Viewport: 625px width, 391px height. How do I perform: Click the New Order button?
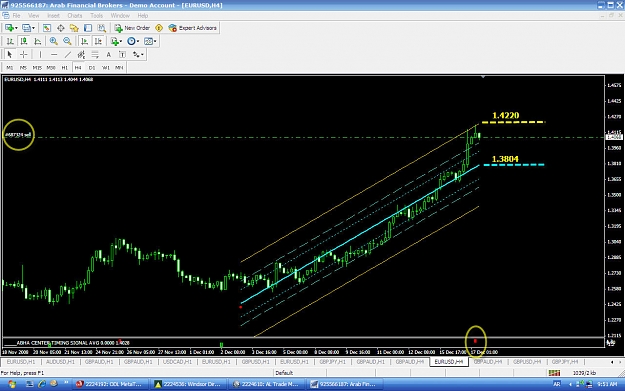point(132,28)
